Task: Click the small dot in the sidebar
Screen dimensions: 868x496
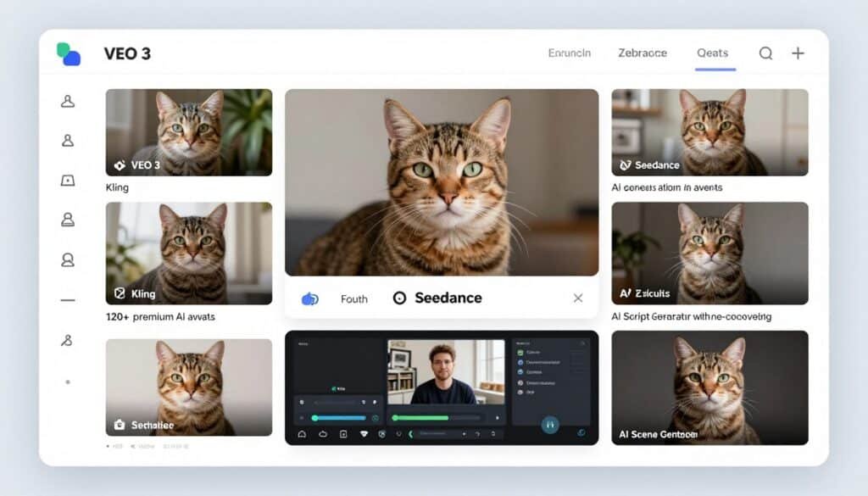Action: 68,382
